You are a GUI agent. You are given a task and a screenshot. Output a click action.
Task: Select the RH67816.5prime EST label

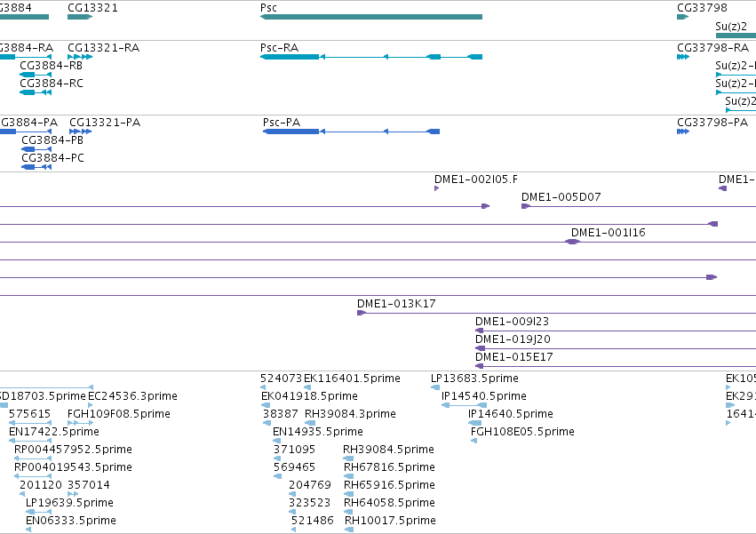pyautogui.click(x=389, y=467)
